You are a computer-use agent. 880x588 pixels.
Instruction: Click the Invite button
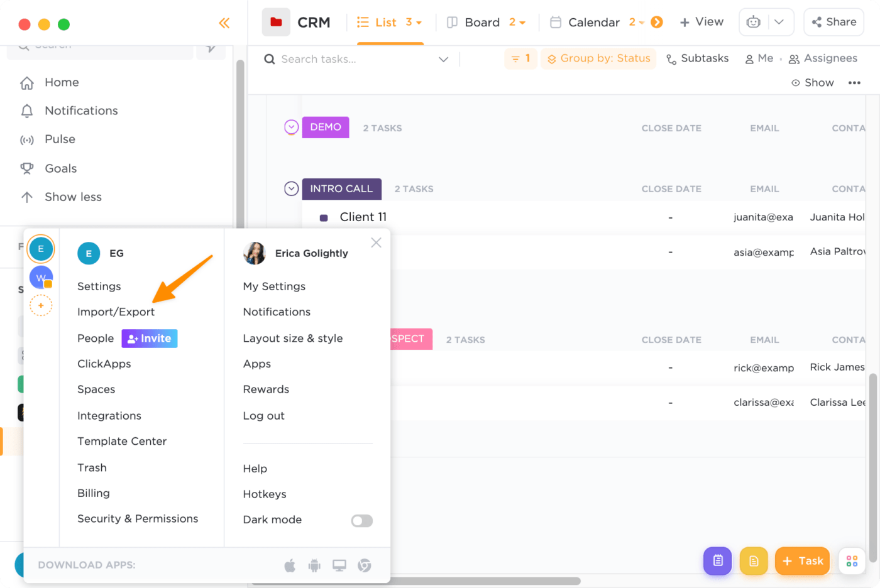click(150, 339)
